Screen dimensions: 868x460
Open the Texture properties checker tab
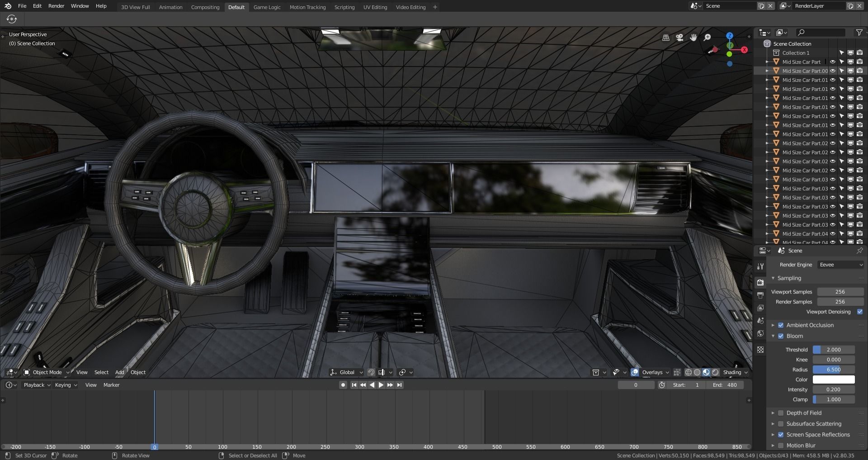[760, 350]
